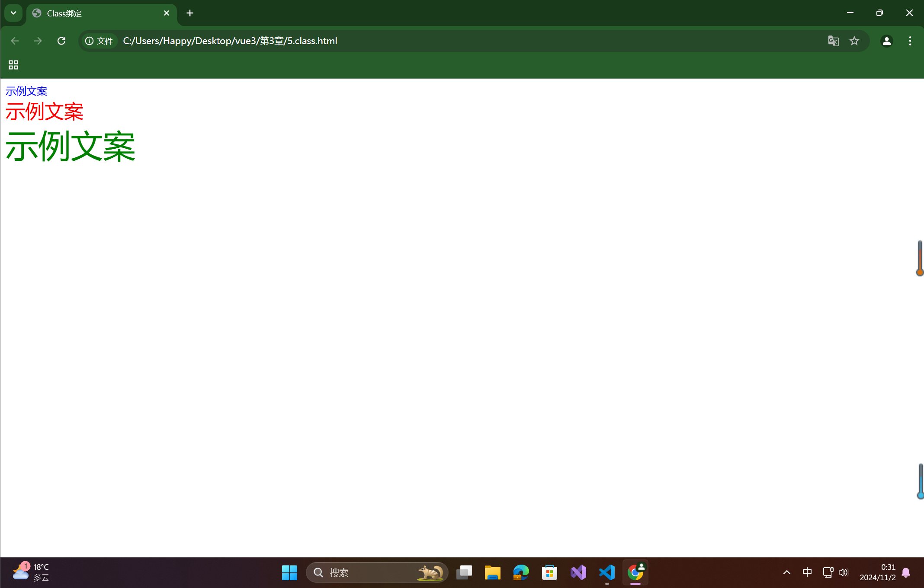Open Visual Studio Code from the taskbar
Image resolution: width=924 pixels, height=588 pixels.
point(607,572)
